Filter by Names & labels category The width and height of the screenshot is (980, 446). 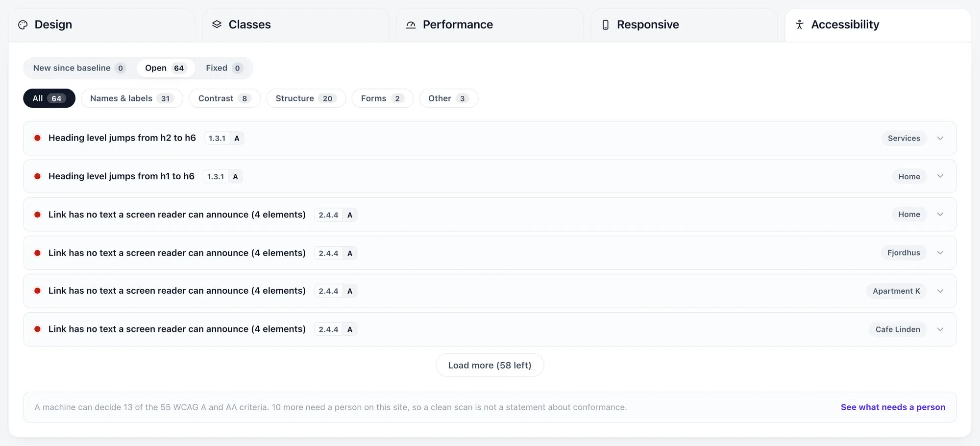[x=132, y=98]
